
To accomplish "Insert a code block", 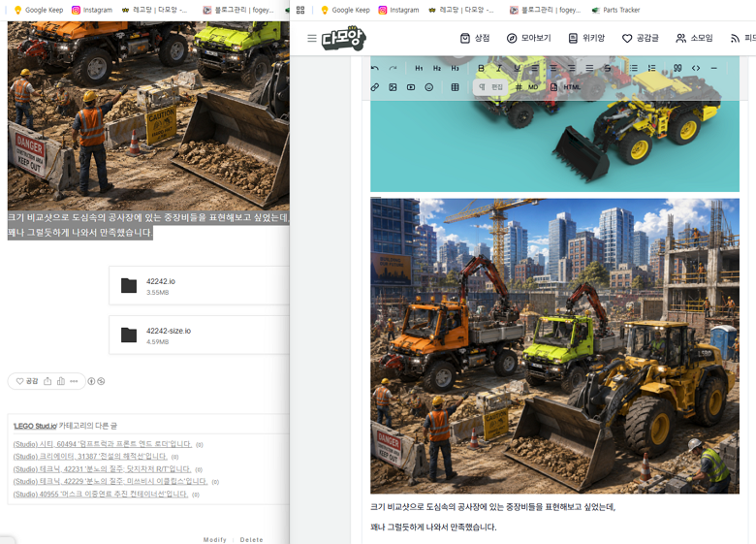I will pos(696,68).
